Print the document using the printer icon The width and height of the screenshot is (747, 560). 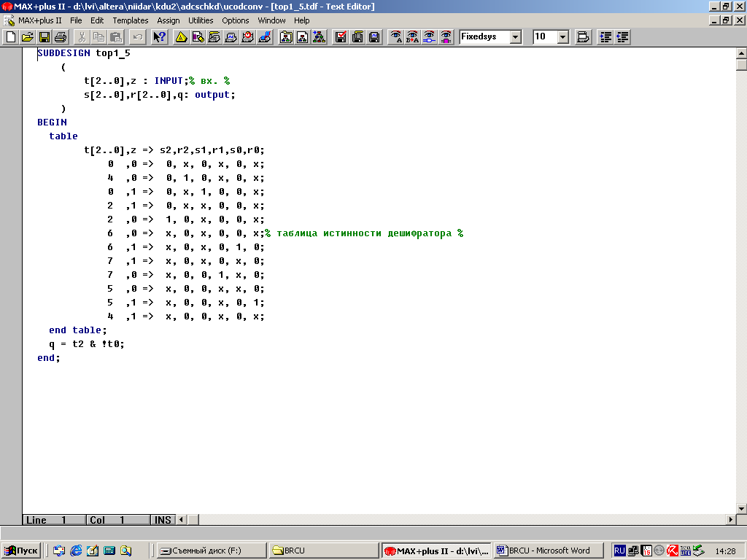tap(61, 36)
